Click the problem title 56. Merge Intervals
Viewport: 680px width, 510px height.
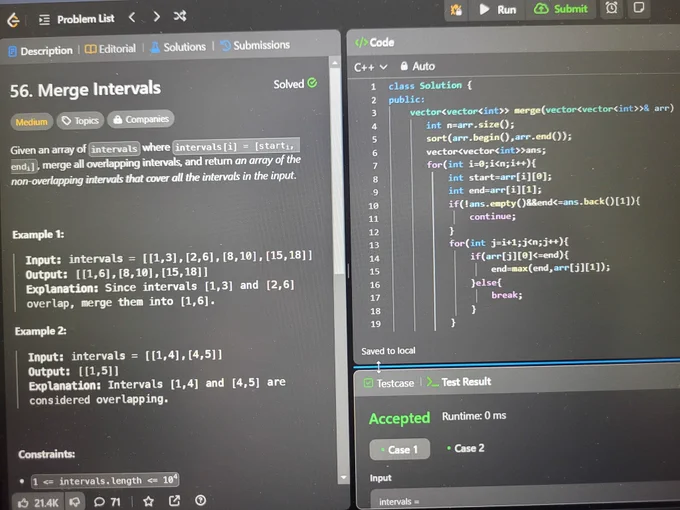click(x=85, y=90)
